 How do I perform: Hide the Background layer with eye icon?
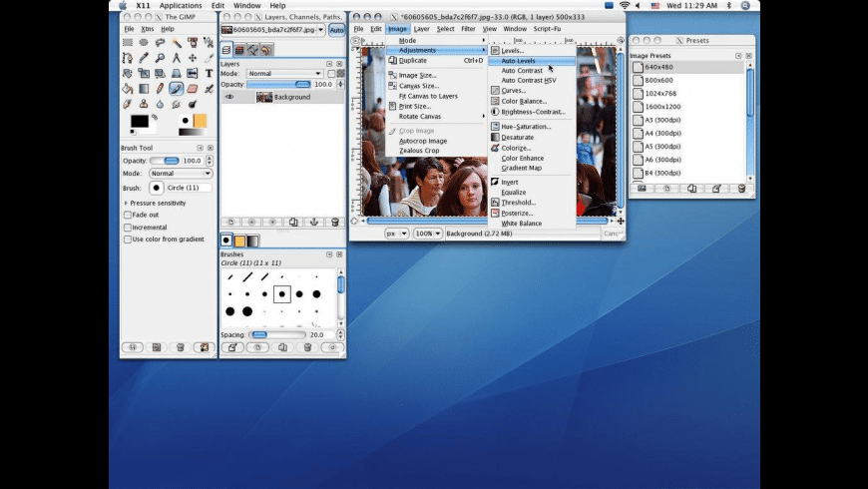tap(229, 97)
